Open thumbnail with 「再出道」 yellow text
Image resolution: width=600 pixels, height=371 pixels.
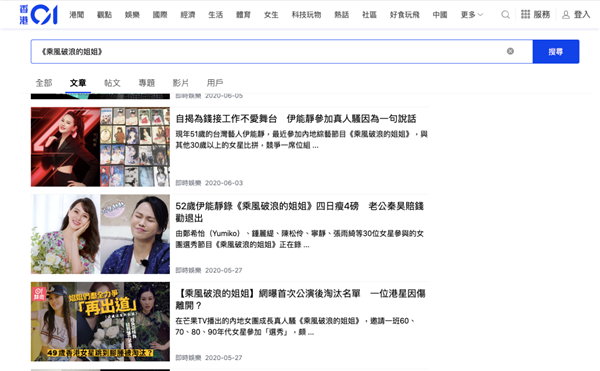point(100,322)
